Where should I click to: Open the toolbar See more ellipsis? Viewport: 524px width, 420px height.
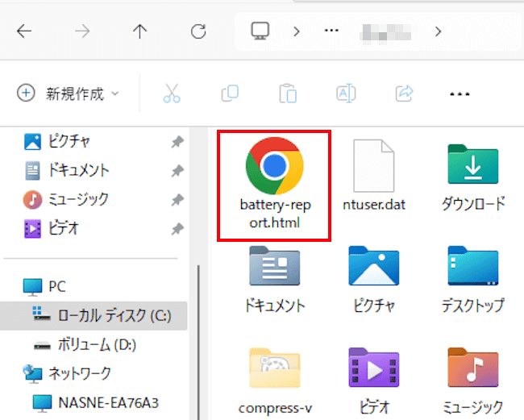coord(460,94)
